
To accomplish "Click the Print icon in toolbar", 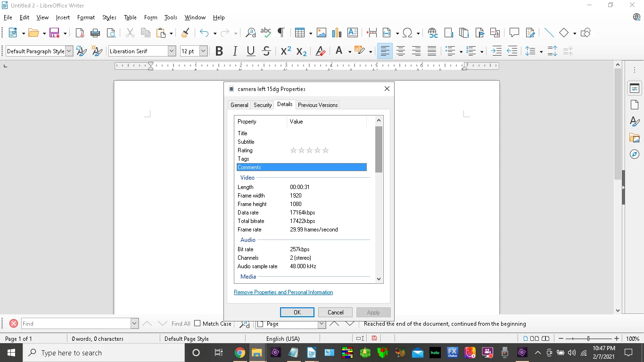I will coord(95,33).
